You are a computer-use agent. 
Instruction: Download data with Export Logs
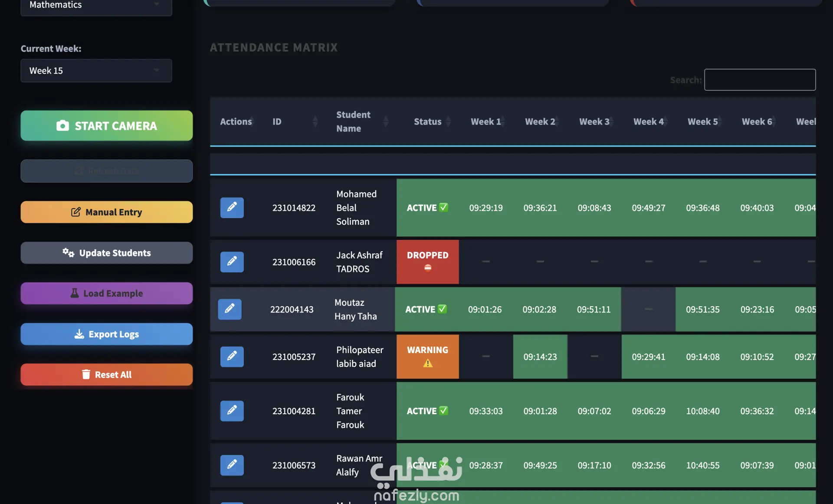[x=107, y=334]
